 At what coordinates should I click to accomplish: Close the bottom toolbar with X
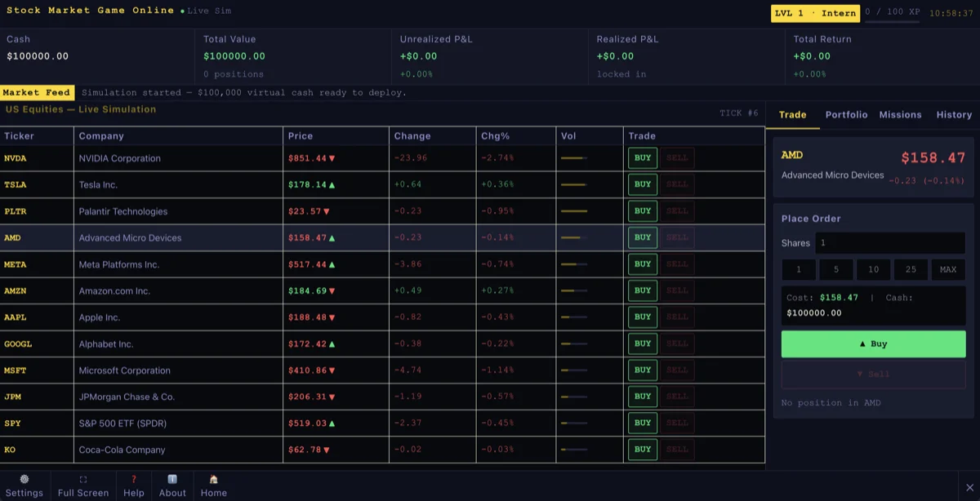[x=969, y=487]
